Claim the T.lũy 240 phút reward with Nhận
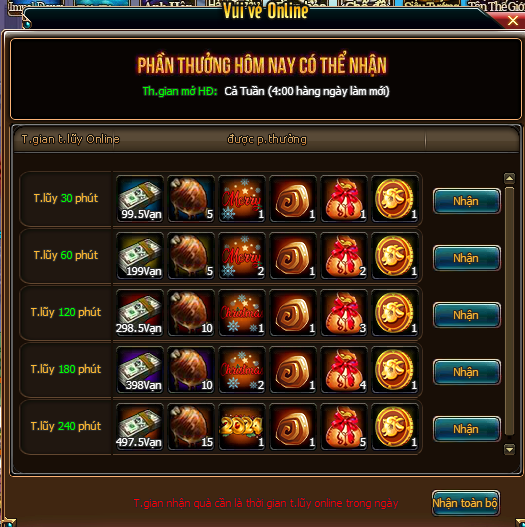 point(467,429)
